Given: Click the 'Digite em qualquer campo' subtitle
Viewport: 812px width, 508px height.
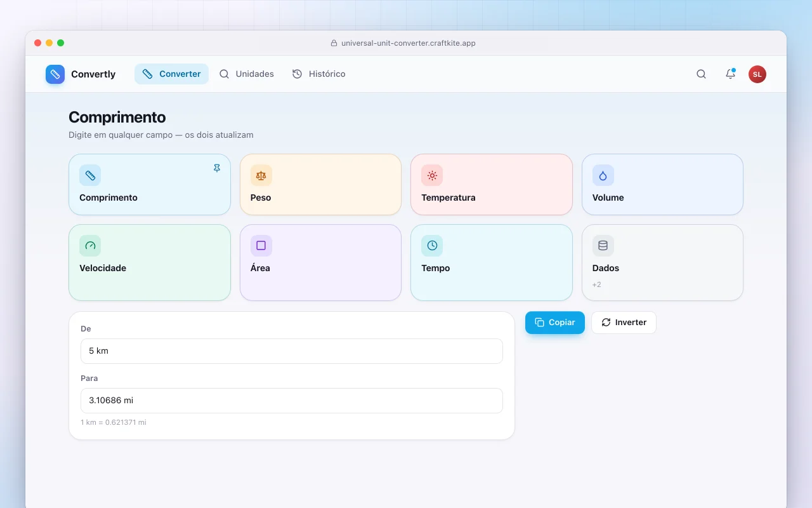Looking at the screenshot, I should [x=161, y=135].
